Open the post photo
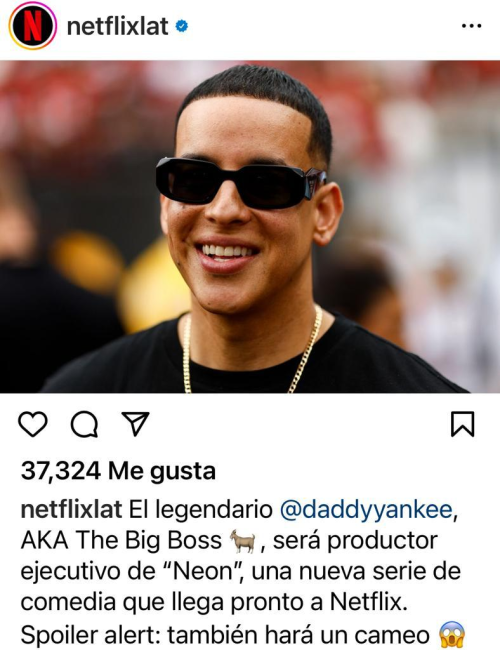The width and height of the screenshot is (500, 650). pos(250,226)
